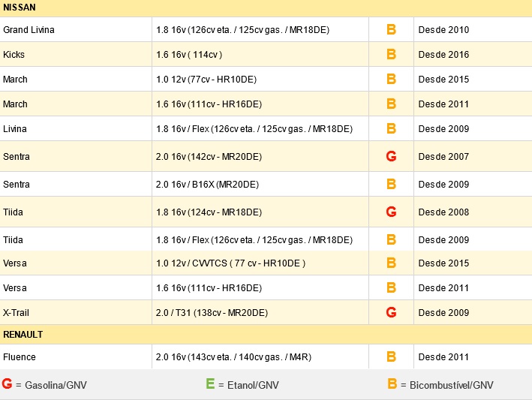This screenshot has height=400, width=532.
Task: Click Versa 1.0 12v CVVTCS engine description
Action: tap(230, 263)
